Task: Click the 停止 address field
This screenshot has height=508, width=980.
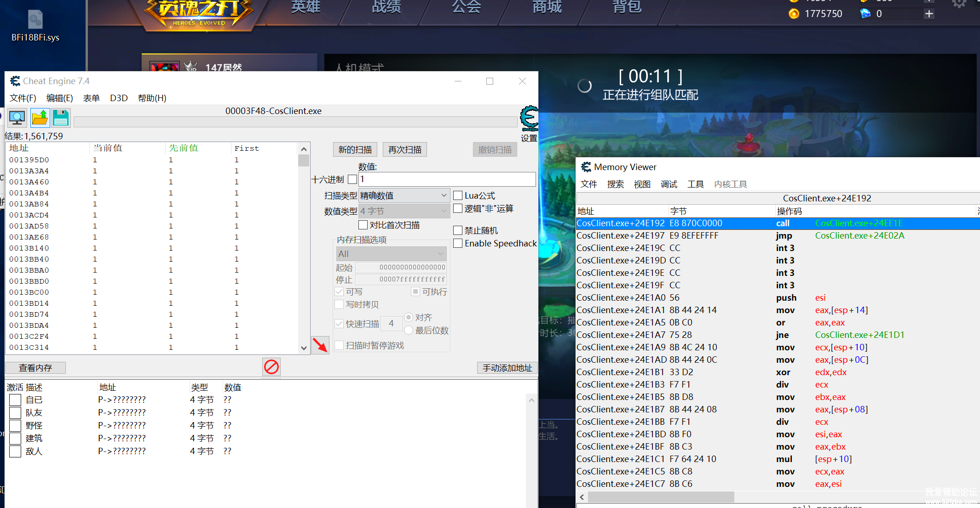Action: pos(401,280)
